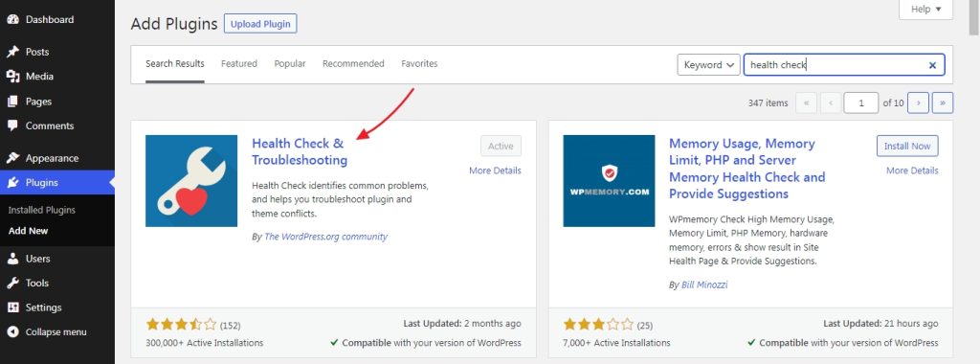The width and height of the screenshot is (980, 364).
Task: Click the Dashboard menu label
Action: click(x=50, y=19)
